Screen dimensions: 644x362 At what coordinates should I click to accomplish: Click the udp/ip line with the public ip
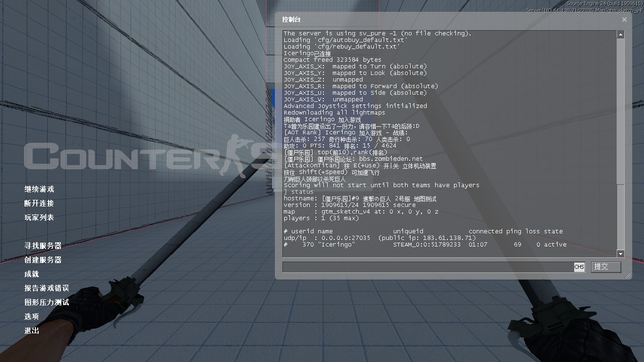click(380, 238)
